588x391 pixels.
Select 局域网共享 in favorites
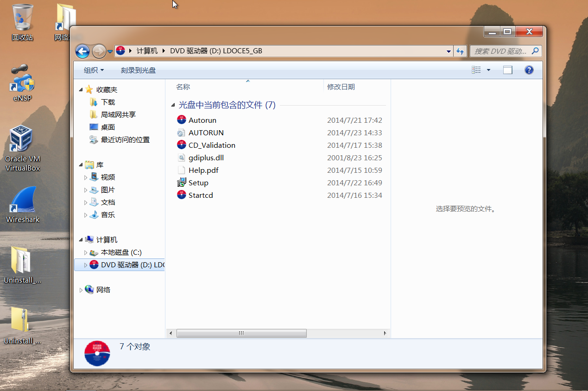click(118, 114)
